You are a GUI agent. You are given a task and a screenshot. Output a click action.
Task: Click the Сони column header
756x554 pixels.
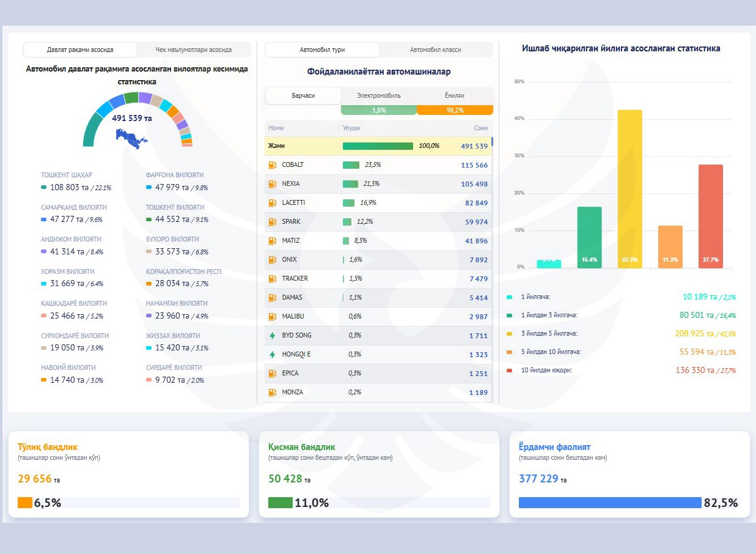point(480,128)
